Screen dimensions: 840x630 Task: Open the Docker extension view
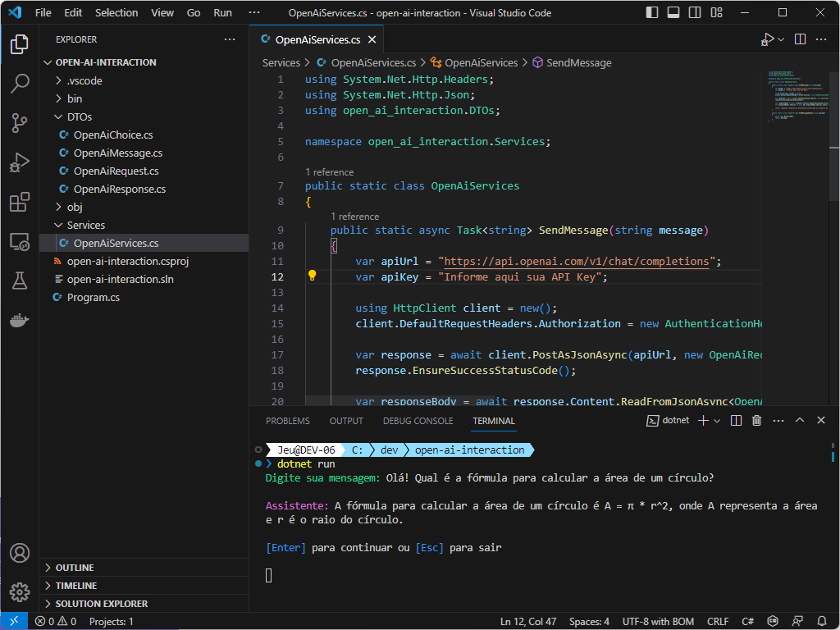[20, 320]
